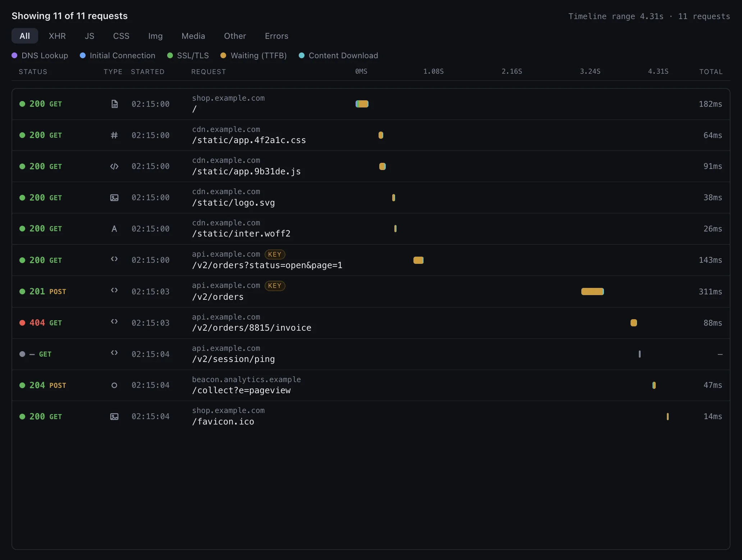Click the KEY badge on the POST /v2/orders request
The image size is (742, 560).
[275, 286]
